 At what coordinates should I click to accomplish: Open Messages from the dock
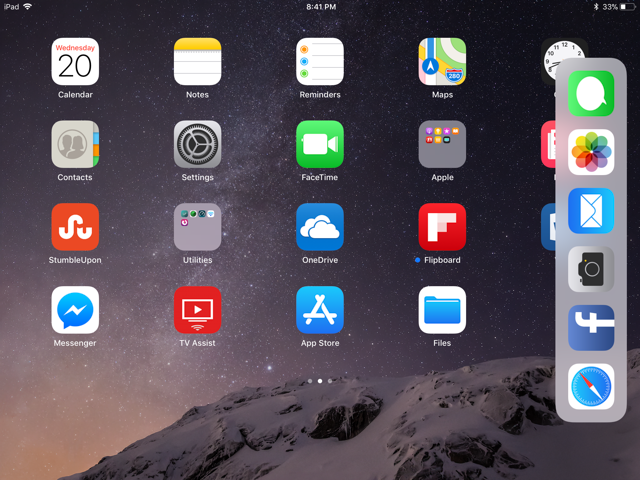[591, 93]
